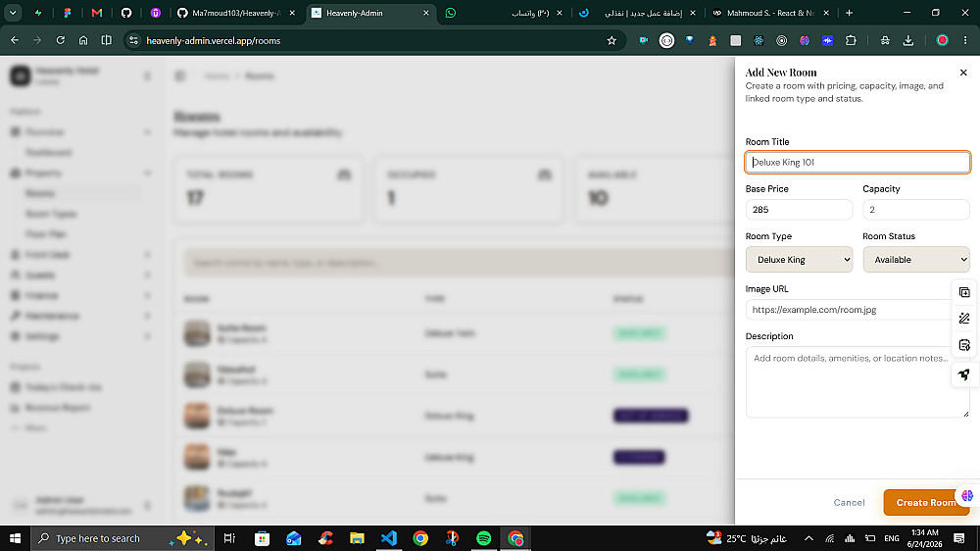Switch to the Ma7moud103/Heavenly GitHub tab

click(x=235, y=13)
